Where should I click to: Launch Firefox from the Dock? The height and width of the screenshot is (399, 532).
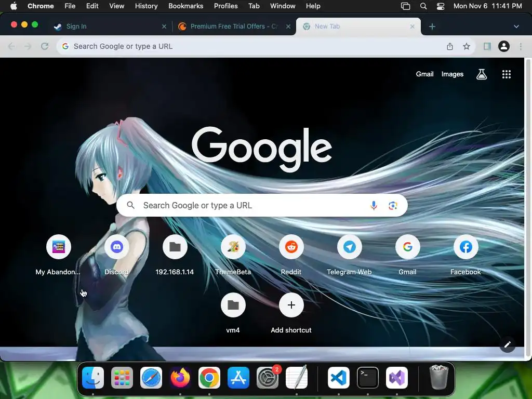tap(180, 378)
